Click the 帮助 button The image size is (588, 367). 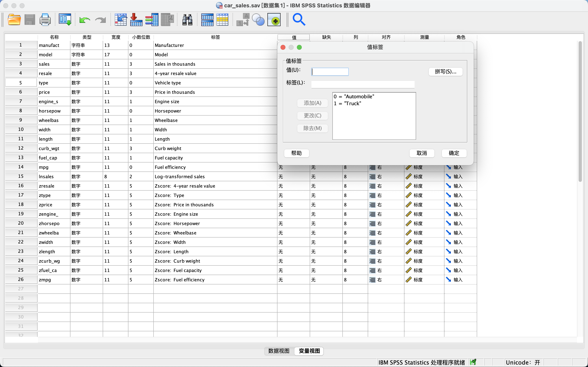[x=296, y=153]
